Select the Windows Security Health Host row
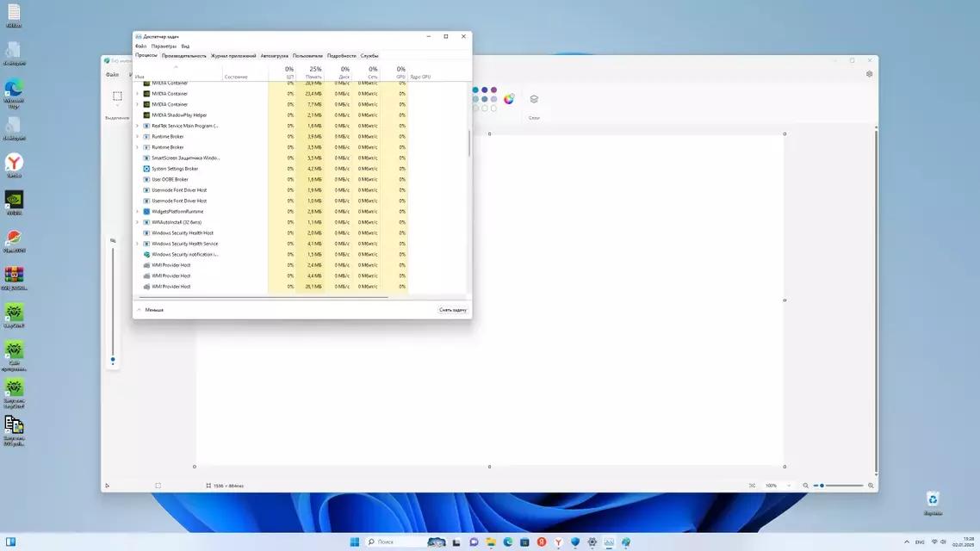This screenshot has height=551, width=980. 270,233
